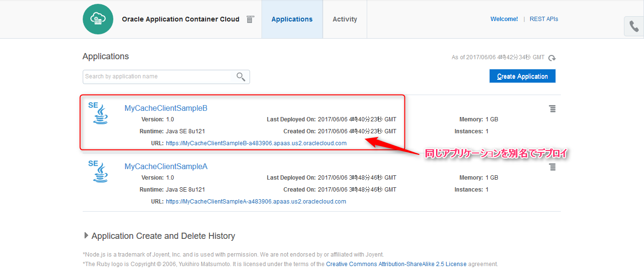This screenshot has height=268, width=644.
Task: Click Java SE 8u121 runtime of MyCacheClientSampleA
Action: (x=186, y=190)
